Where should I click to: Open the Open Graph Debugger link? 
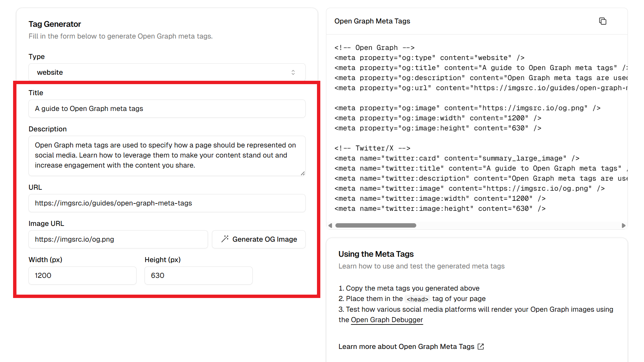point(387,320)
